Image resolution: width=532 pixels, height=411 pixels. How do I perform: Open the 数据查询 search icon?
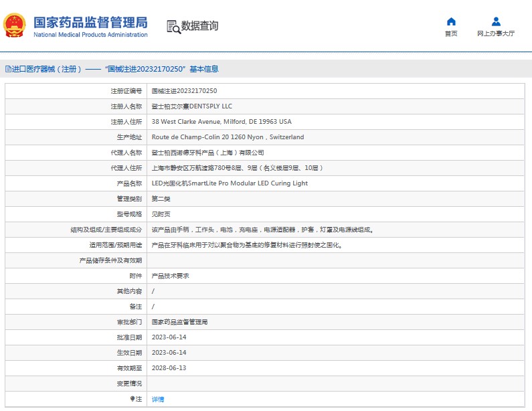click(x=173, y=27)
